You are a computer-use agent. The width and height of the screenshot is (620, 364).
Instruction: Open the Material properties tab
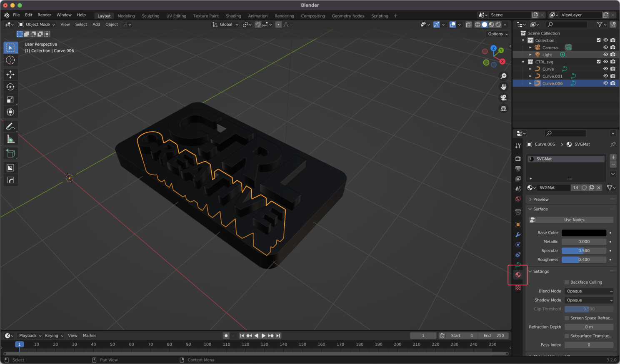pyautogui.click(x=518, y=275)
